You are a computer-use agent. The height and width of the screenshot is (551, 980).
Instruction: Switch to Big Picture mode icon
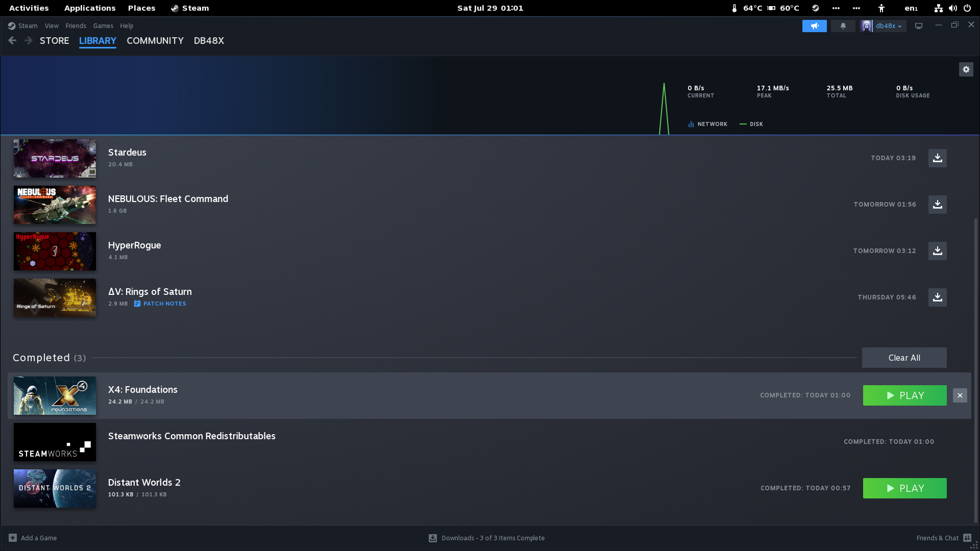(919, 26)
